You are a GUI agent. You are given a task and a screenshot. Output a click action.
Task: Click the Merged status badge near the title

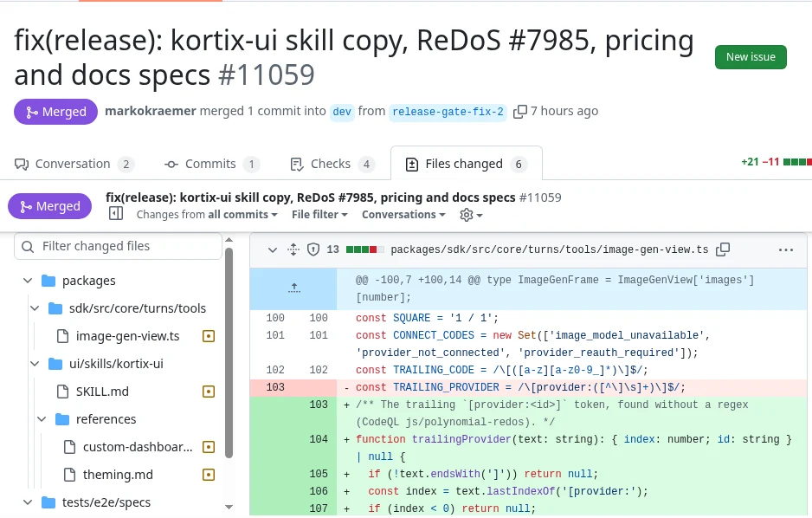[56, 112]
